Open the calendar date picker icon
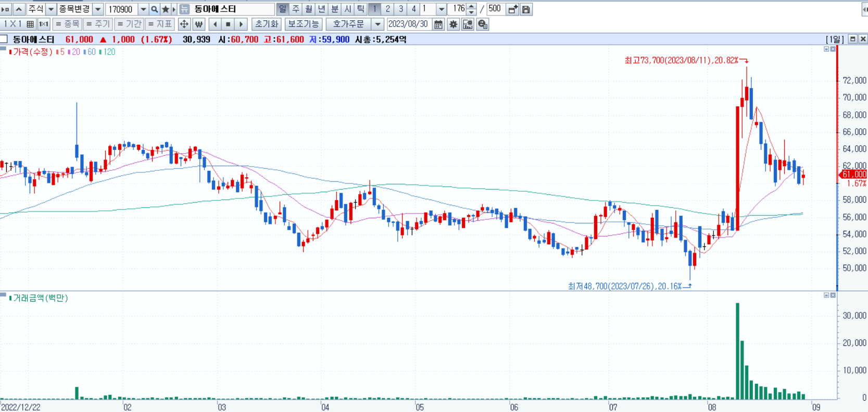The height and width of the screenshot is (412, 868). (438, 24)
